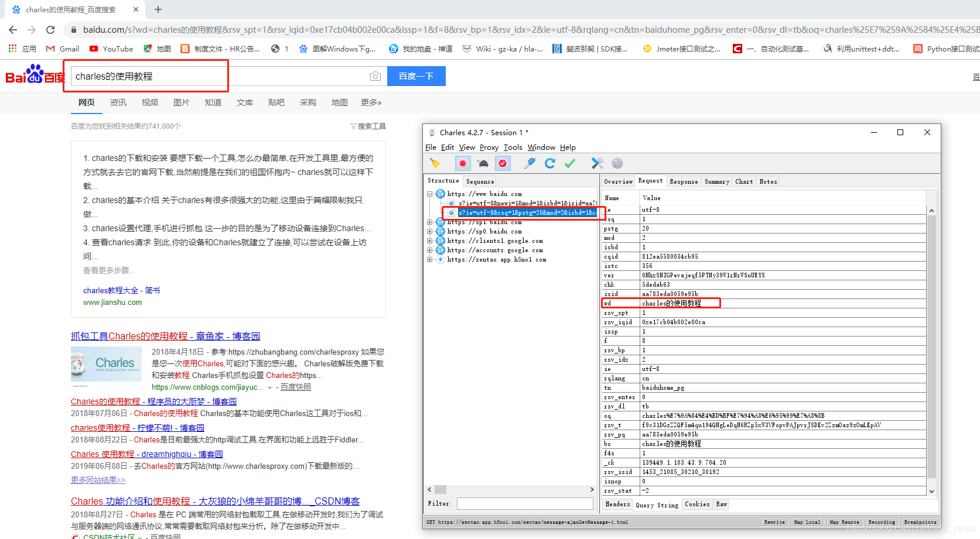This screenshot has width=980, height=539.
Task: Toggle the red Recording button in Charles
Action: click(x=463, y=163)
